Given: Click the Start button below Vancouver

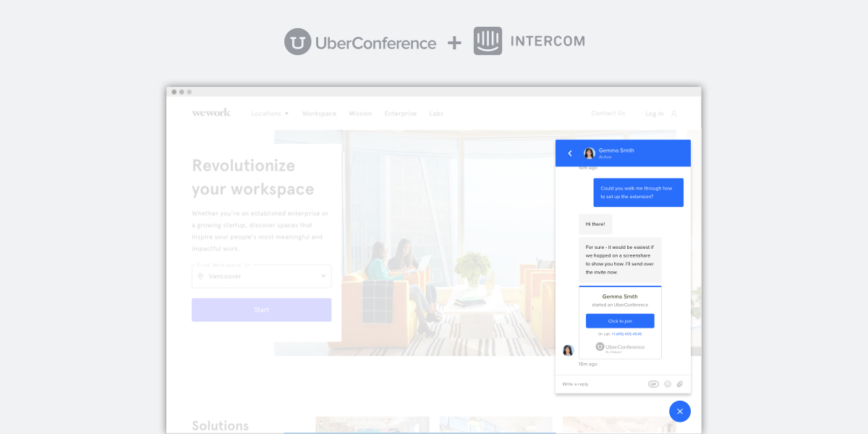Looking at the screenshot, I should pos(261,310).
